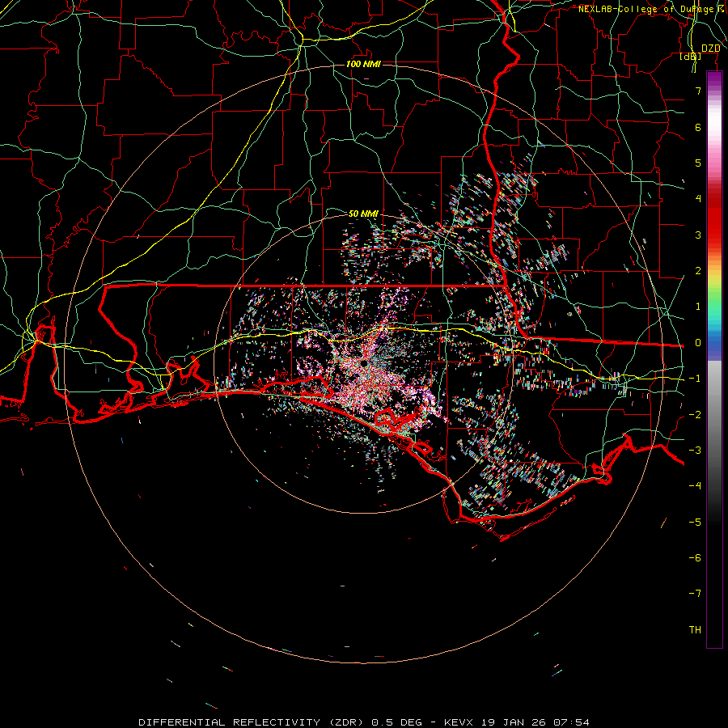Click the '1' value on the dB scale
Image resolution: width=728 pixels, height=728 pixels.
pyautogui.click(x=698, y=307)
